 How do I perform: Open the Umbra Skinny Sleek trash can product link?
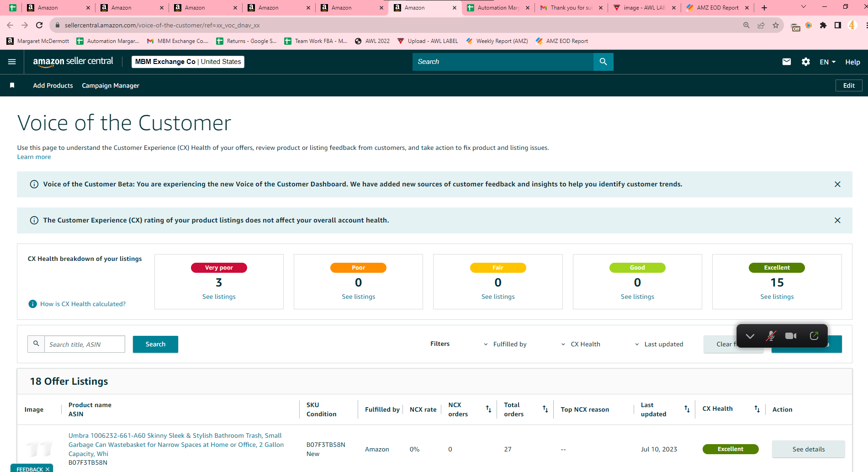(x=176, y=445)
